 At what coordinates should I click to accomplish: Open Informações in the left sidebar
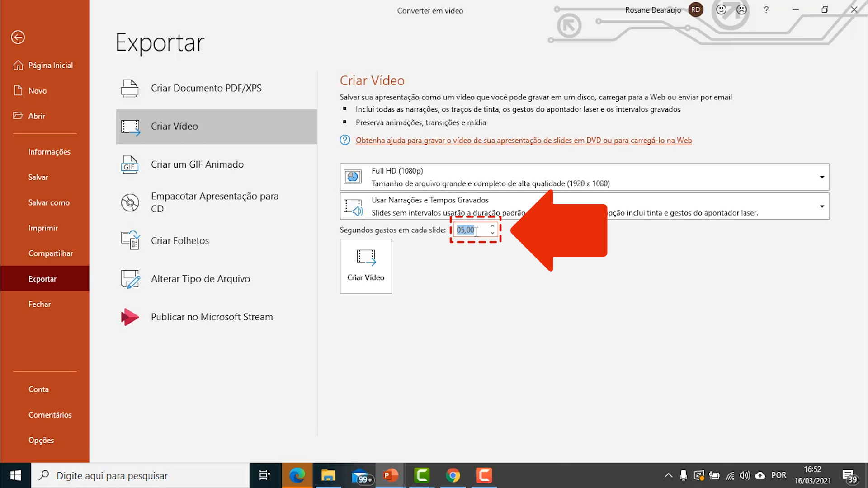point(49,152)
